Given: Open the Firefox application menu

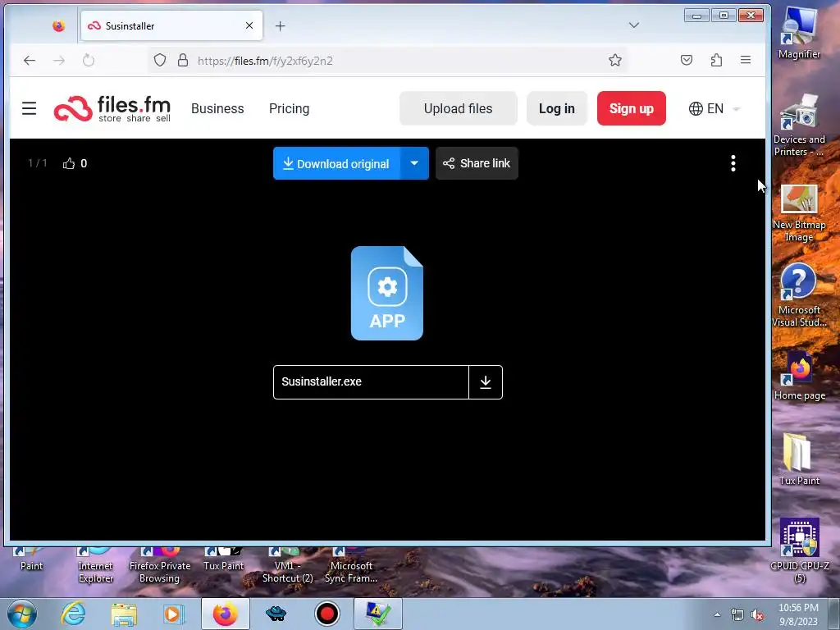Looking at the screenshot, I should (746, 60).
